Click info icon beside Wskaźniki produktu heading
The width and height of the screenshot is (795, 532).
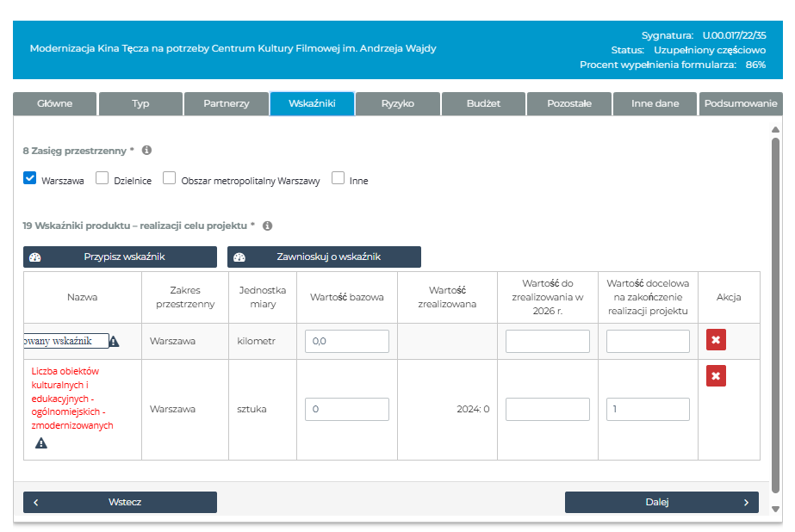[267, 226]
